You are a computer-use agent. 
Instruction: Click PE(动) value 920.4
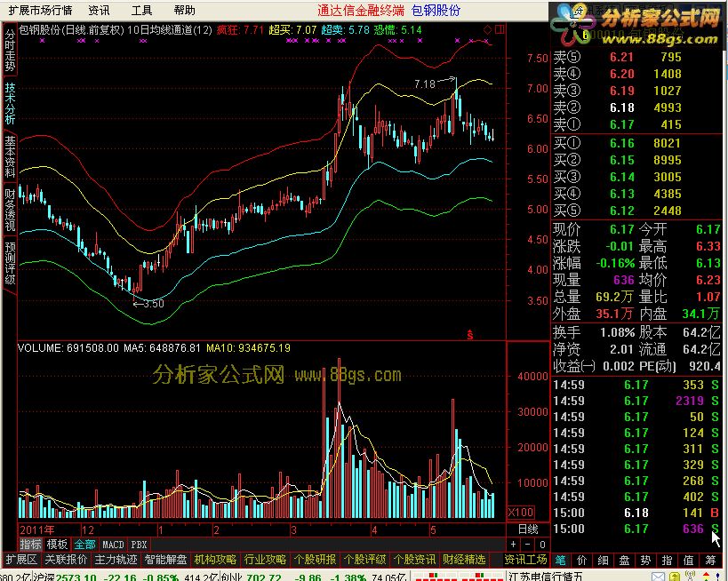[705, 366]
